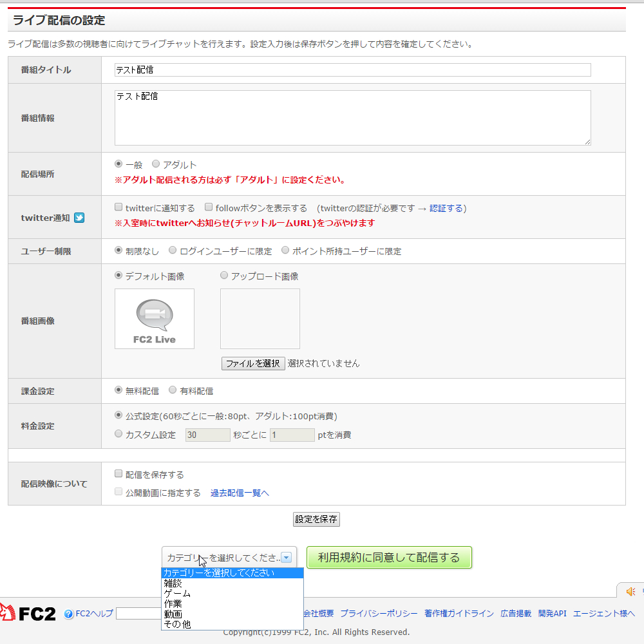Choose ゲーム from the category list
The width and height of the screenshot is (644, 644).
232,594
